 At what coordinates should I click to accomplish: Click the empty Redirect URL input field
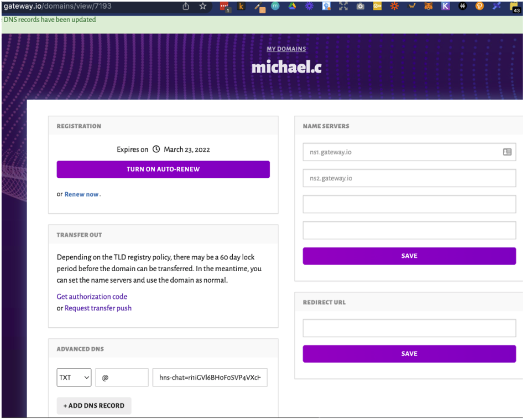(x=409, y=328)
